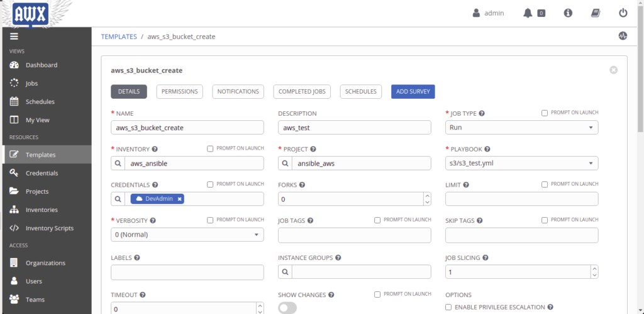
Task: Adjust the Timeout stepper arrows
Action: coord(260,308)
